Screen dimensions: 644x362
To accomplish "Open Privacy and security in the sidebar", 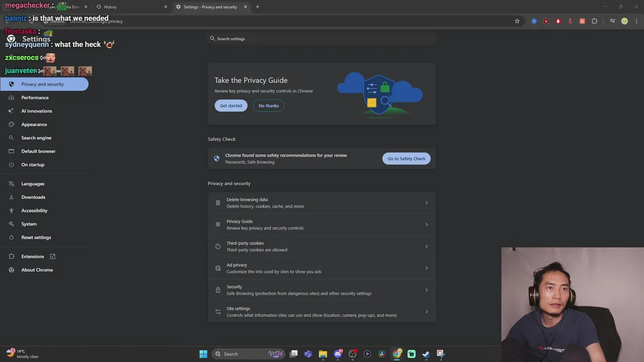I will [44, 84].
